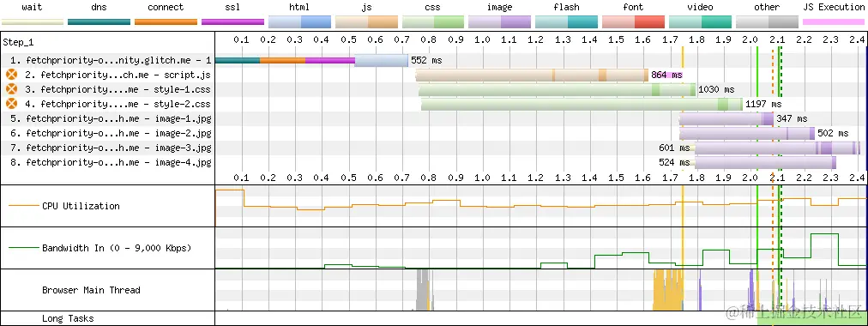Click the JS Execution legend text
This screenshot has width=868, height=326.
point(834,7)
